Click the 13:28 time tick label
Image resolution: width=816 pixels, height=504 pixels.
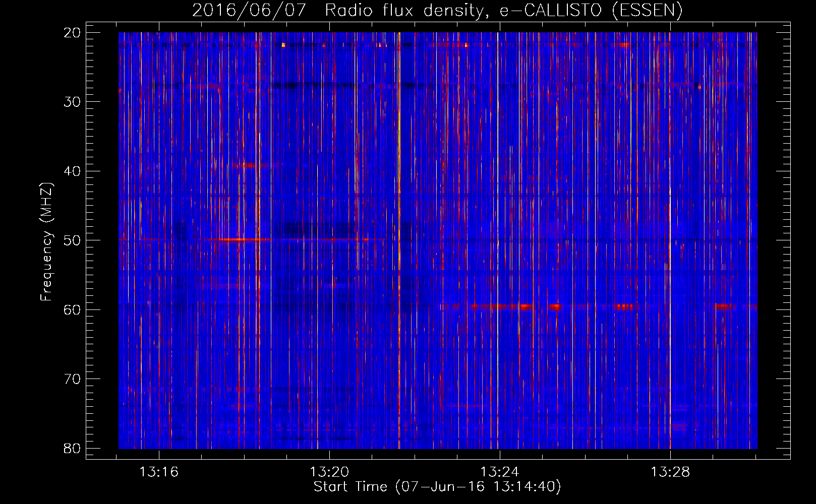pos(670,472)
